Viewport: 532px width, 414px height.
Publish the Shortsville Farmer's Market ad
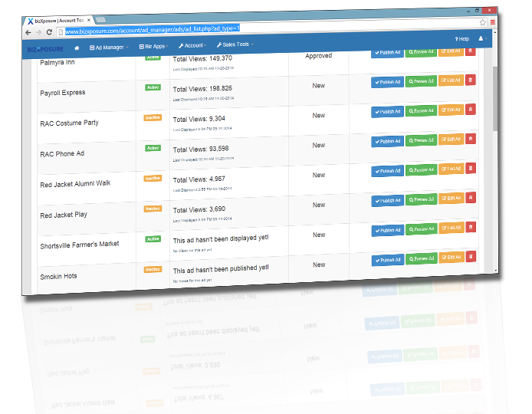pos(388,230)
